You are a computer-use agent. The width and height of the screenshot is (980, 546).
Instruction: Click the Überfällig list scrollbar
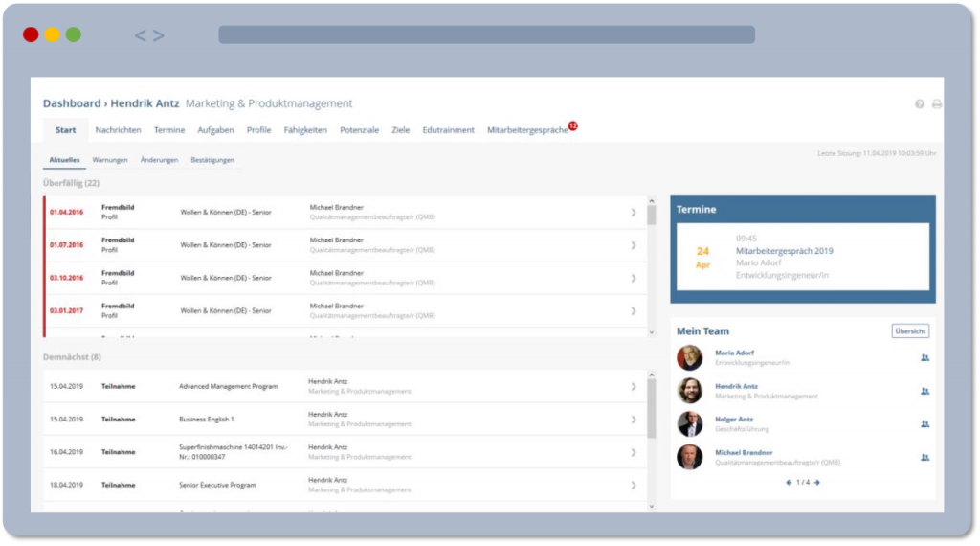click(x=652, y=268)
